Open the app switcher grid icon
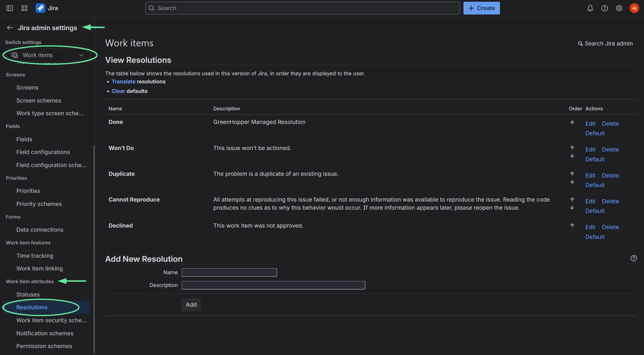The height and width of the screenshot is (355, 644). [24, 8]
